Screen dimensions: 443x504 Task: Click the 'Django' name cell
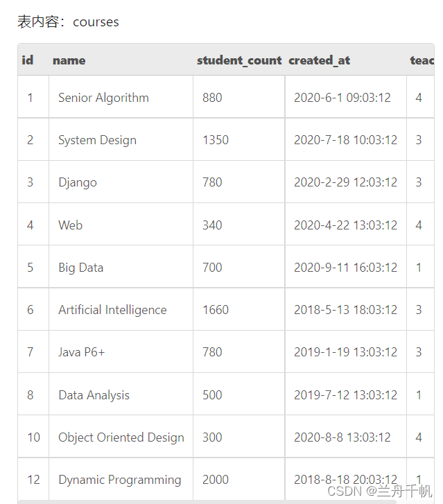click(x=78, y=182)
